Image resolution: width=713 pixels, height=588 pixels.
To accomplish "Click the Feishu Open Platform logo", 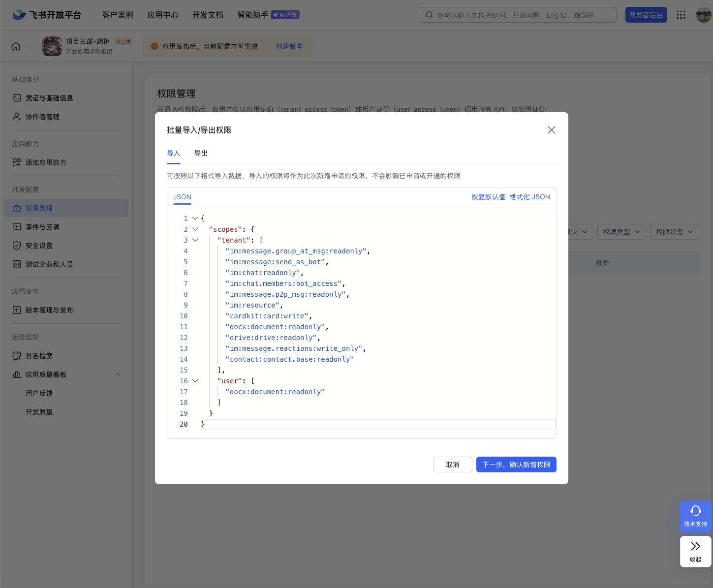I will pyautogui.click(x=46, y=15).
